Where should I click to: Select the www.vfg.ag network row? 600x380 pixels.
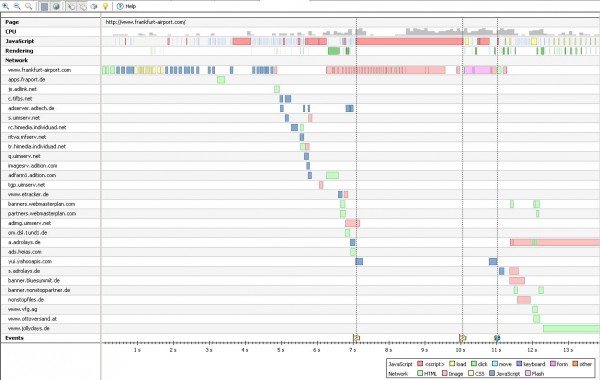[x=22, y=309]
